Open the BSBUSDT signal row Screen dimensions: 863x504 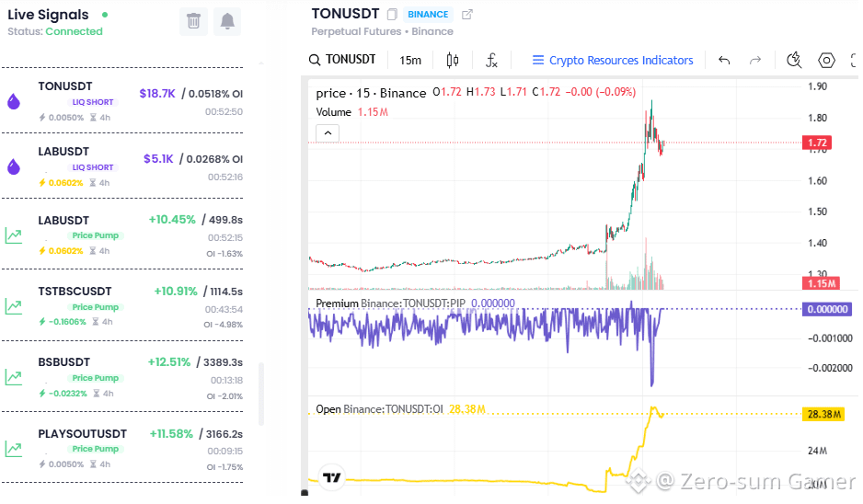pos(122,376)
